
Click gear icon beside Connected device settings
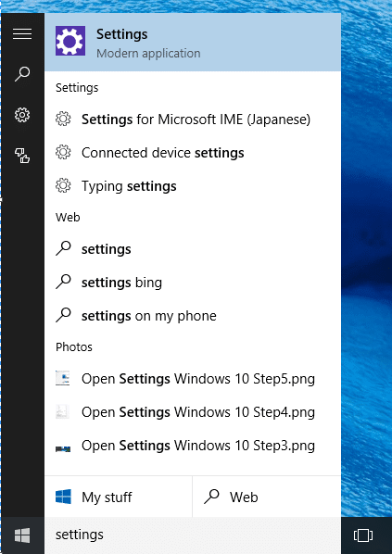(63, 153)
